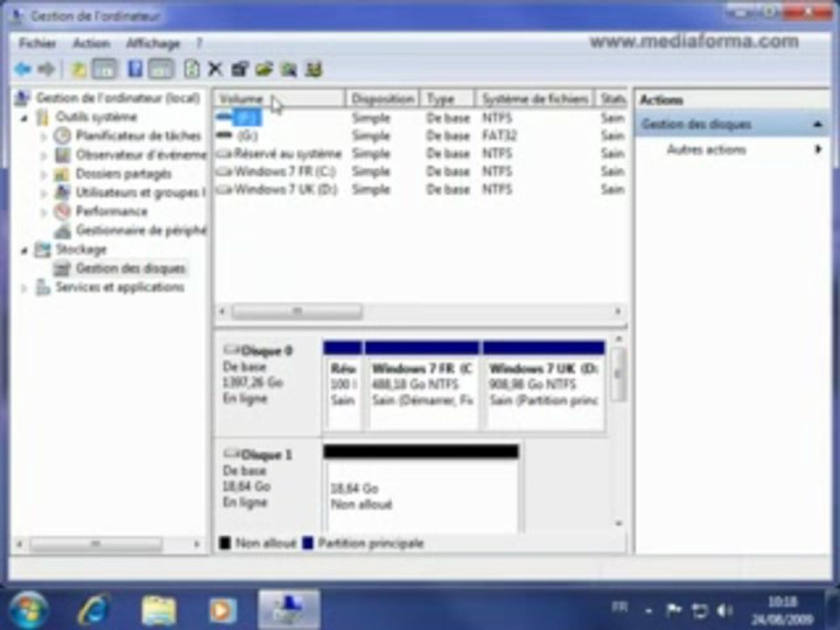Select Gestion de l'ordinateur (local) root node
Screen dimensions: 840x630
pyautogui.click(x=118, y=98)
